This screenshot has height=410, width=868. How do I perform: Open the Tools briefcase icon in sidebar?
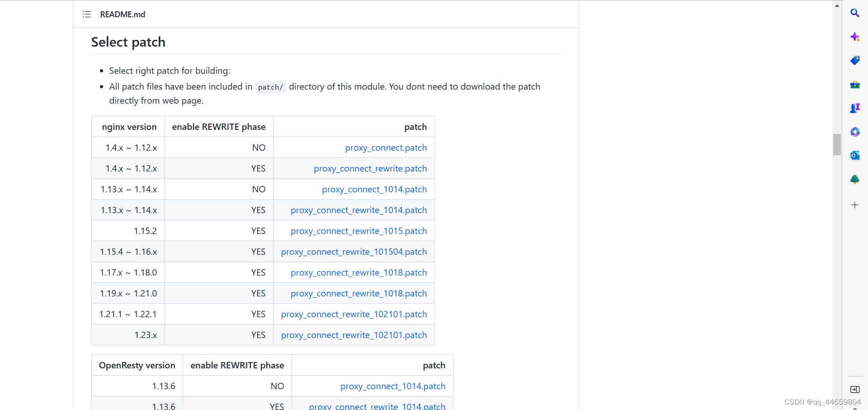point(854,85)
